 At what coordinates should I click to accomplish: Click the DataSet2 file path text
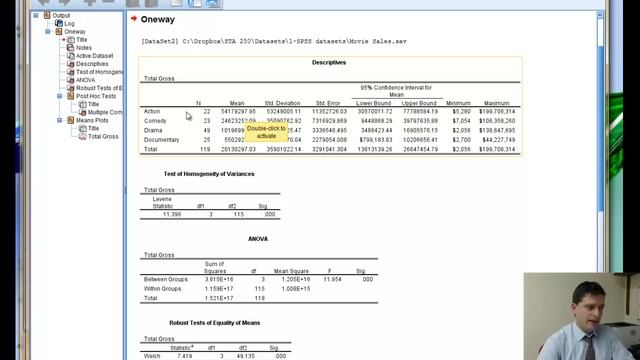pos(273,41)
